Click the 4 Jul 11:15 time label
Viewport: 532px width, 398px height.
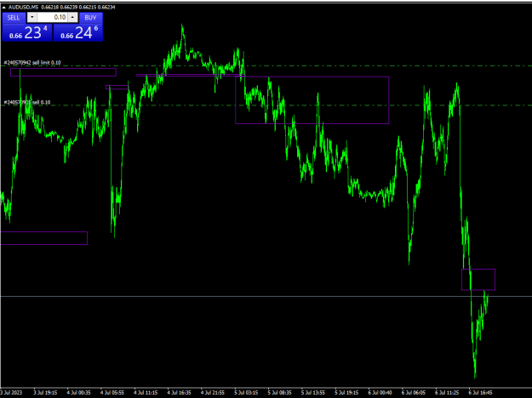click(146, 393)
